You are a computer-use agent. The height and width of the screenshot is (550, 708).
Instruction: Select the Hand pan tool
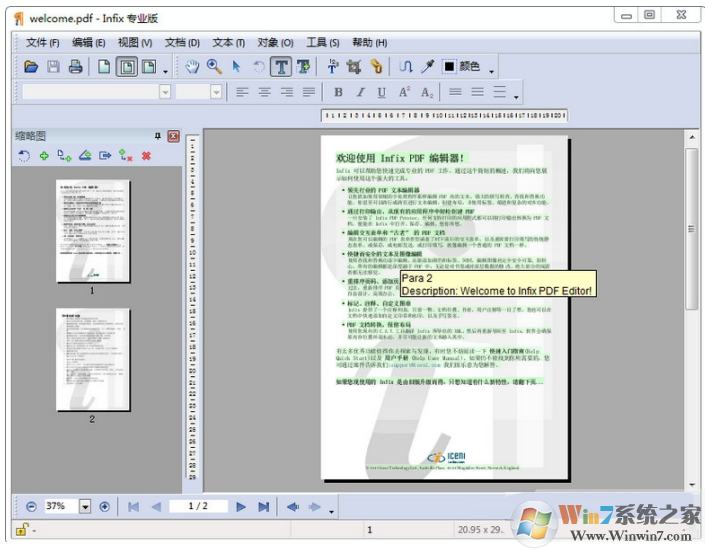point(193,67)
